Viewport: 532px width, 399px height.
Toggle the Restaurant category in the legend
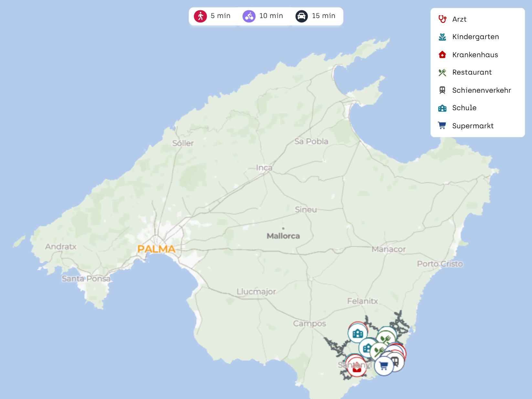point(472,72)
